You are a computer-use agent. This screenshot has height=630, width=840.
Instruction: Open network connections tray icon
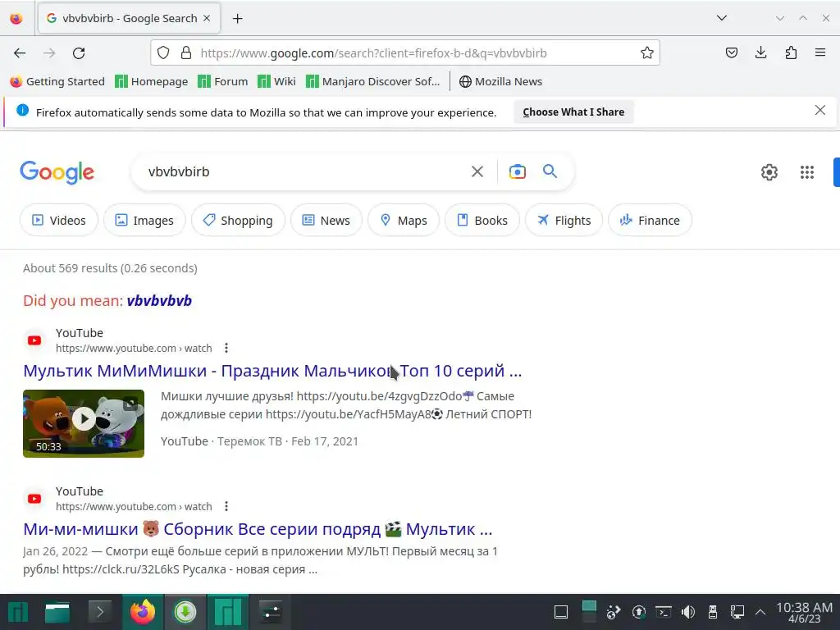pos(737,612)
